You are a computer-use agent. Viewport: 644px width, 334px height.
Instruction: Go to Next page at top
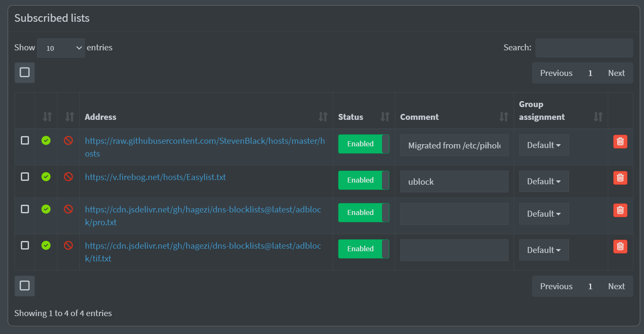pyautogui.click(x=616, y=73)
